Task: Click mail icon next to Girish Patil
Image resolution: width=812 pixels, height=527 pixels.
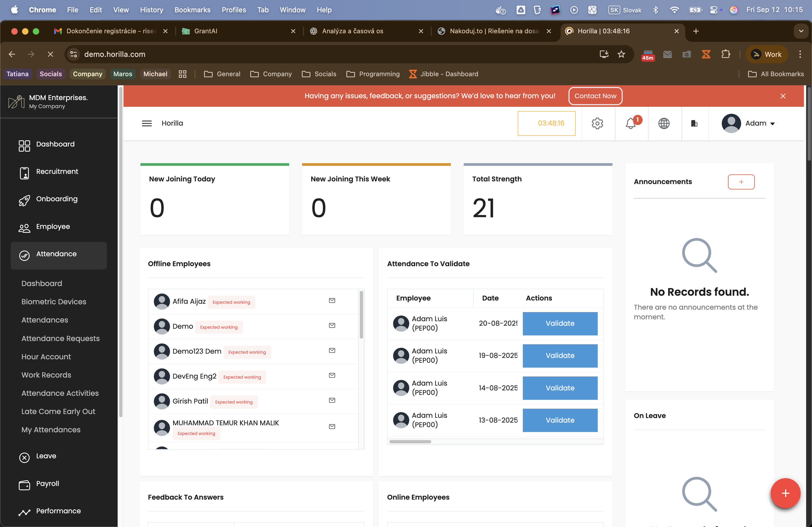Action: pos(332,400)
